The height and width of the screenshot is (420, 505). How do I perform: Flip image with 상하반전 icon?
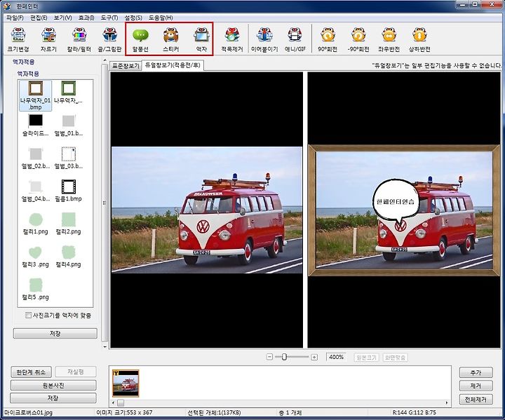[x=419, y=40]
